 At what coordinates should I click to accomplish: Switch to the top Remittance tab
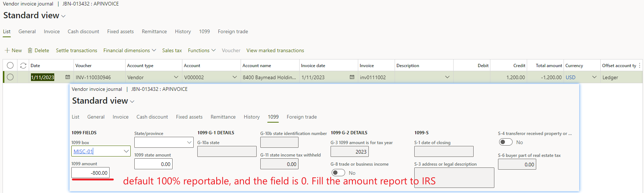pos(154,31)
